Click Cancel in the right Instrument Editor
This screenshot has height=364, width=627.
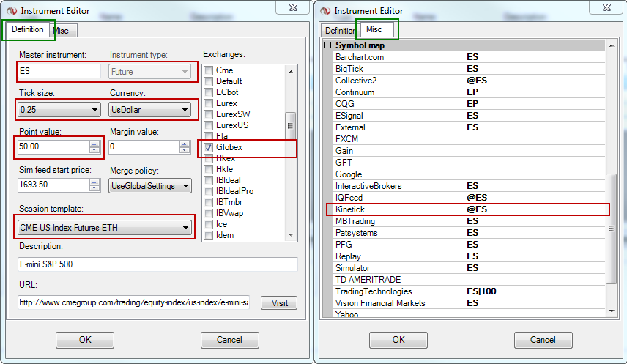pos(543,340)
